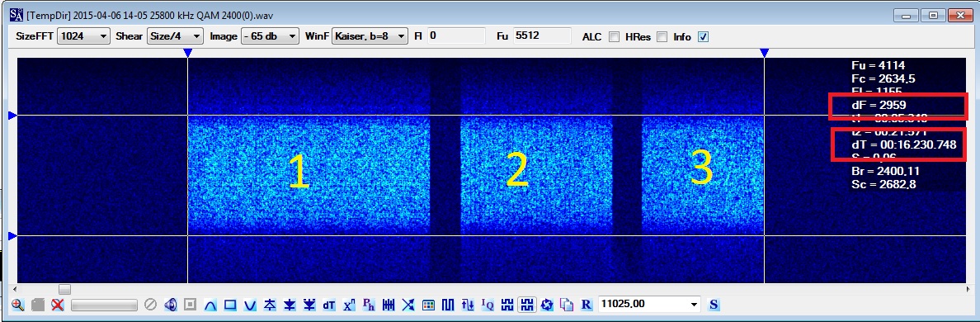Click the IQ constellation icon

tap(488, 305)
